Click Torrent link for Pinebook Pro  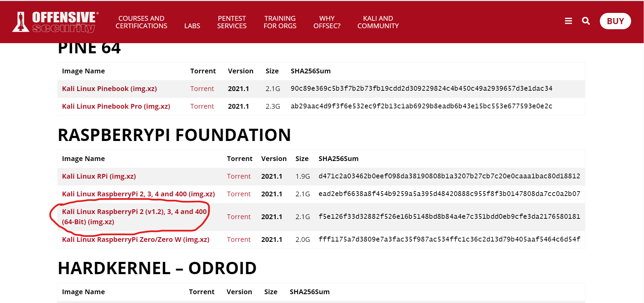click(x=202, y=106)
